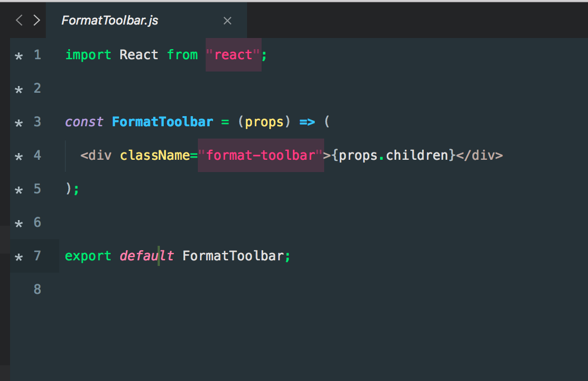The image size is (588, 381).
Task: Click the 'React' identifier on line 1
Action: click(x=139, y=55)
